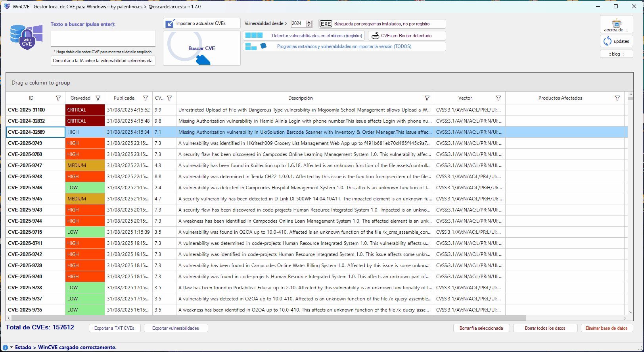644x352 pixels.
Task: Click Importar o actualizar CVEs icon
Action: (x=170, y=24)
